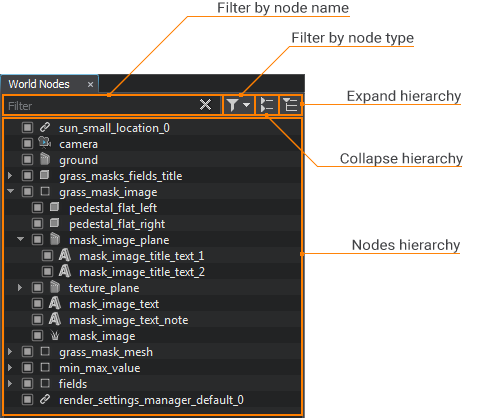Click the grass icon beside mask_image
Image resolution: width=477 pixels, height=418 pixels.
pyautogui.click(x=55, y=336)
